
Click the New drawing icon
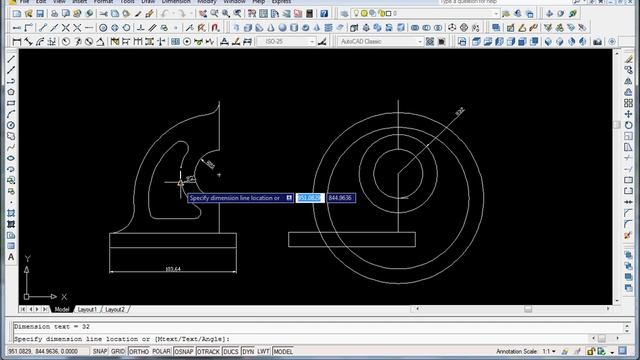click(17, 13)
